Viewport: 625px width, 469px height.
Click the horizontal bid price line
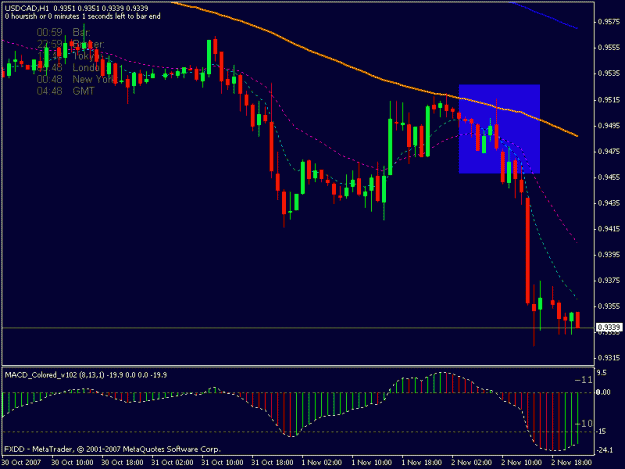coord(298,328)
